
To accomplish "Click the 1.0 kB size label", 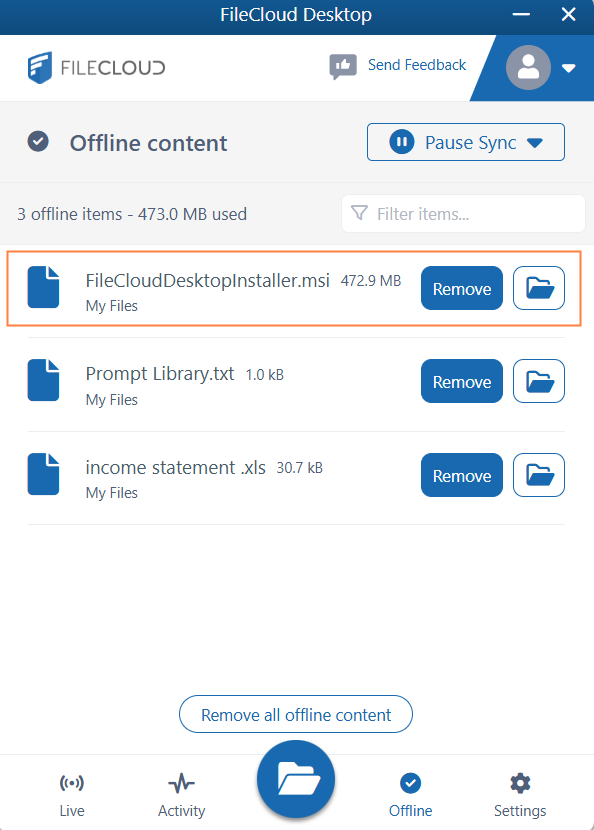I will click(x=265, y=375).
